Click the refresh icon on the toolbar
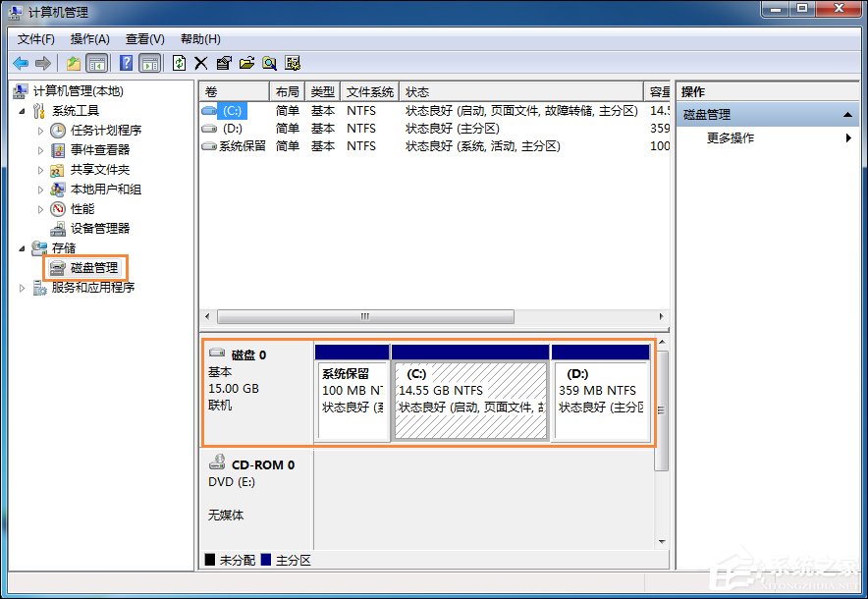Screen dimensions: 868x599 click(180, 62)
